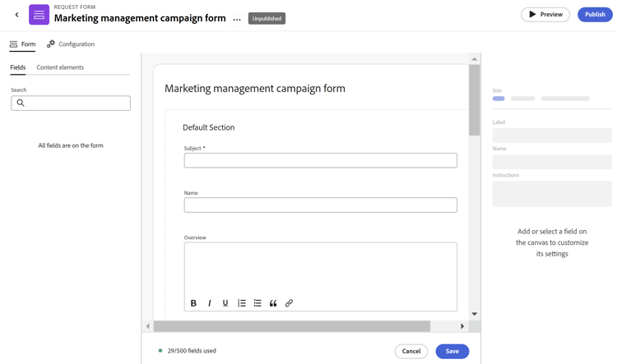Select the Fields tab
Screen dimensions: 617x364
click(18, 67)
